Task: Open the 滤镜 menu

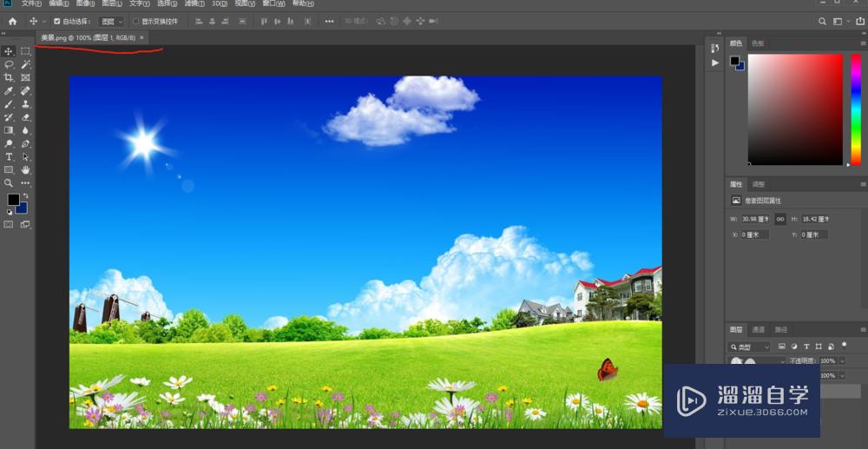Action: [194, 3]
